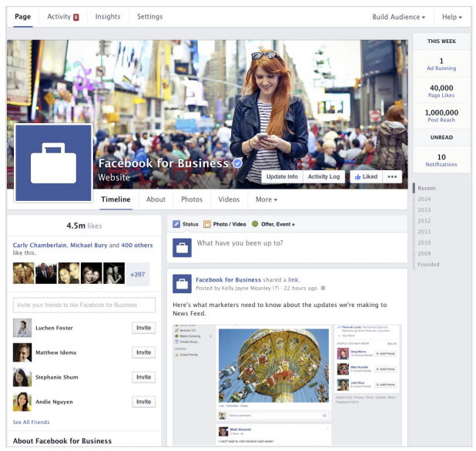Viewport: 476px width, 451px height.
Task: Click the Website category text under the page name
Action: click(114, 178)
